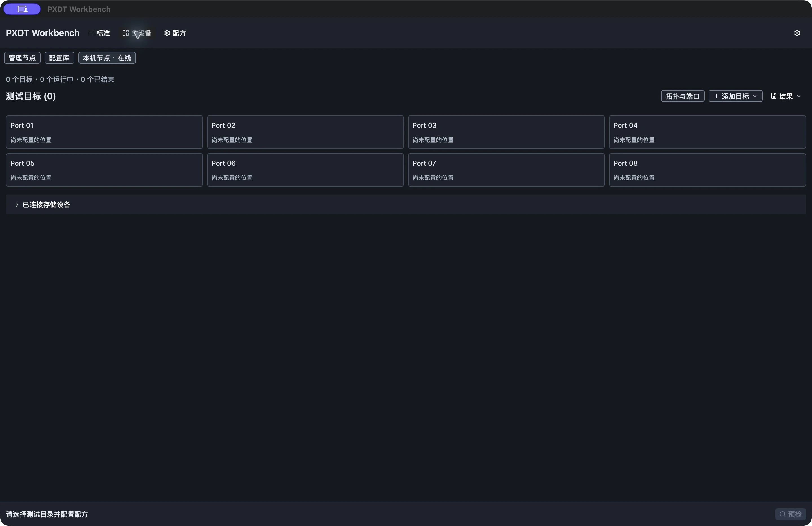Select the Port 06 slot card
This screenshot has height=526, width=812.
click(305, 170)
